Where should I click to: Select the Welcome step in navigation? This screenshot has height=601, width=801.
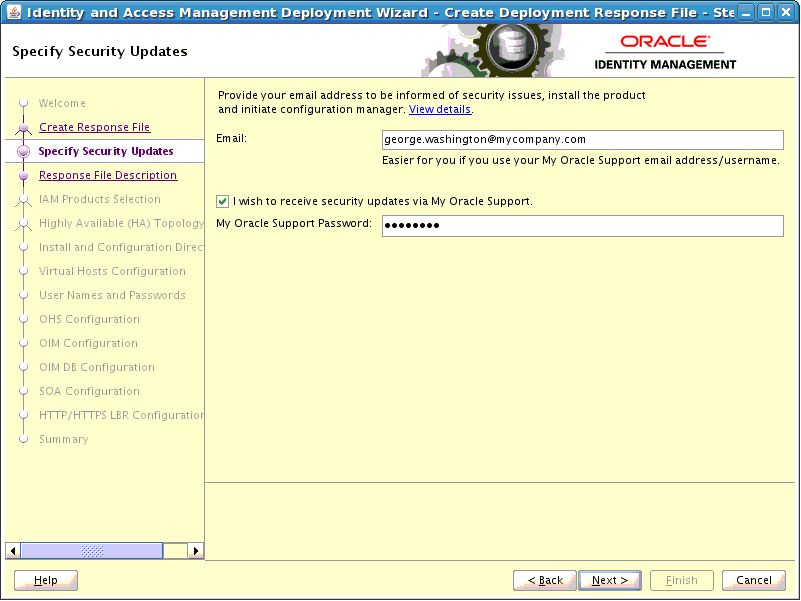point(62,103)
